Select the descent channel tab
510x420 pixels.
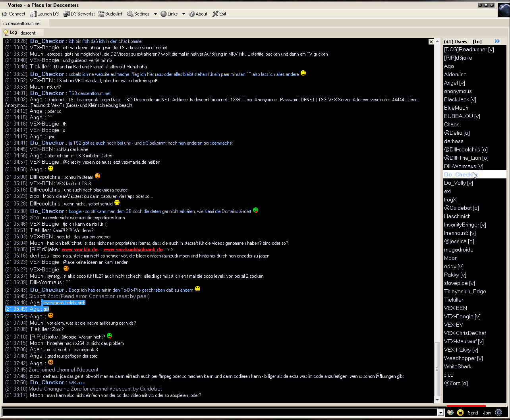pyautogui.click(x=28, y=33)
